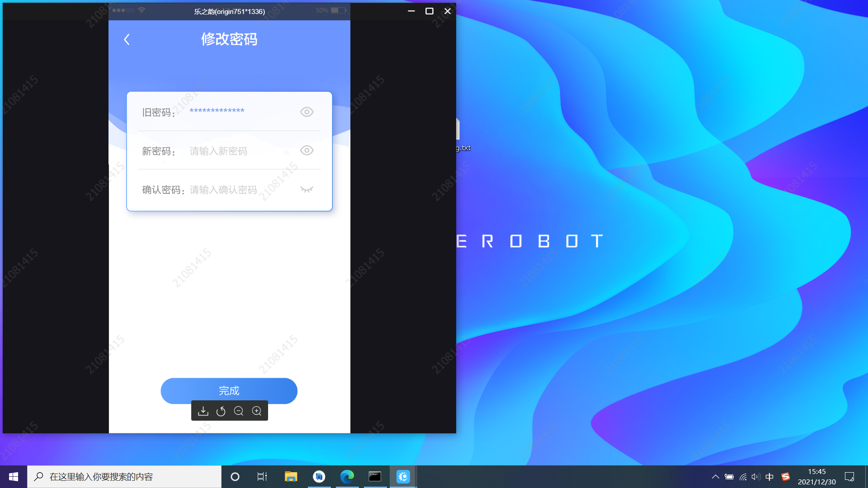Screen dimensions: 868x488
Task: Zoom out the emulator display
Action: [x=239, y=411]
